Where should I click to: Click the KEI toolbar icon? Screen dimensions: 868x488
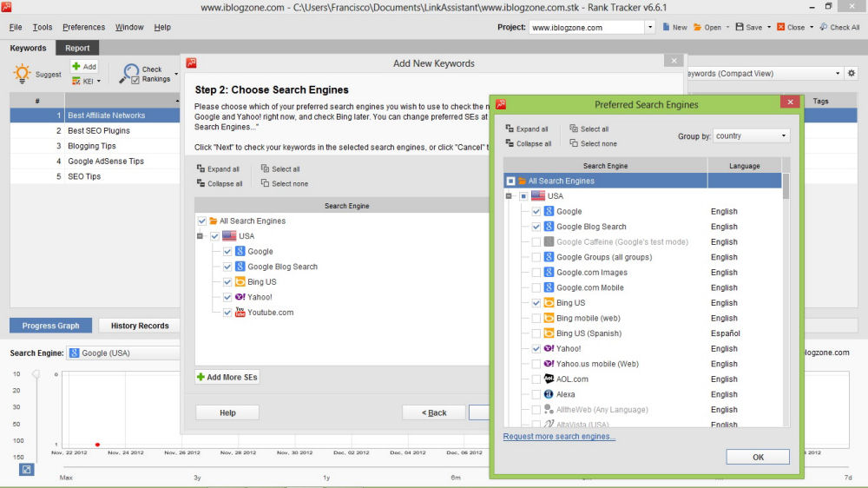point(76,81)
